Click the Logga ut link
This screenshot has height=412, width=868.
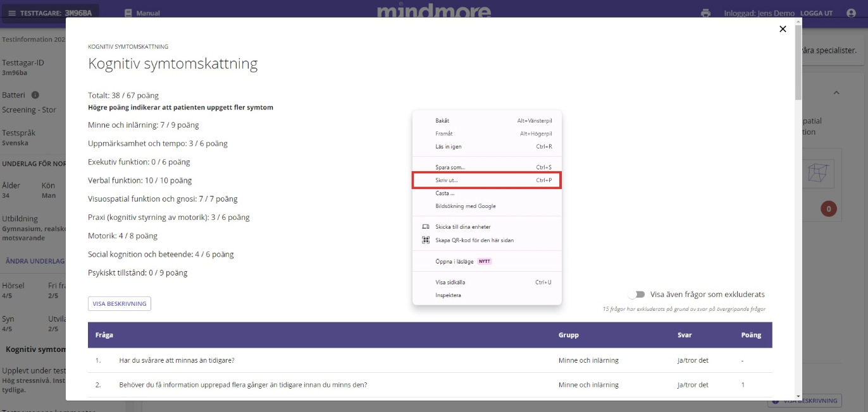pyautogui.click(x=816, y=13)
